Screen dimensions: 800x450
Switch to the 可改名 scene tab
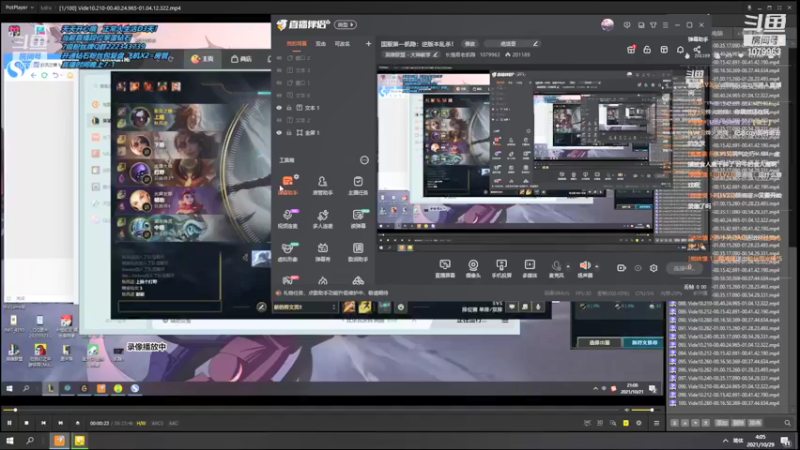[342, 44]
